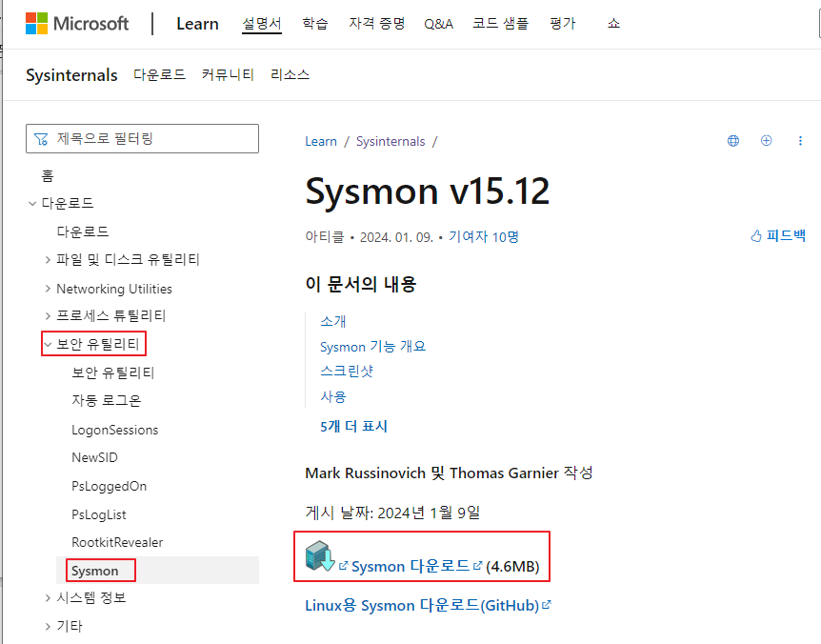Screen dimensions: 821x644
Task: Open the 쇼 menu item
Action: [x=613, y=24]
